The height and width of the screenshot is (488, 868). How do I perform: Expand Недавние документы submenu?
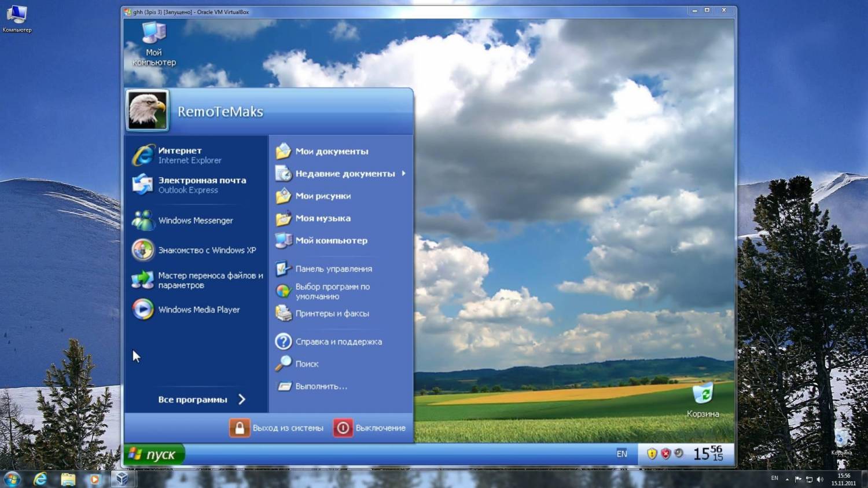pos(340,173)
